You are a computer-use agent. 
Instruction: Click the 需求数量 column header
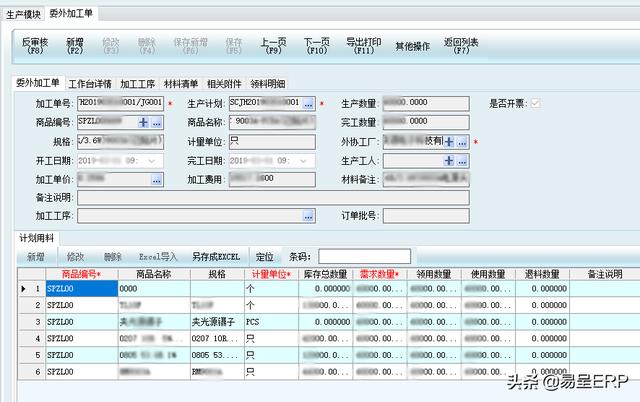(380, 274)
